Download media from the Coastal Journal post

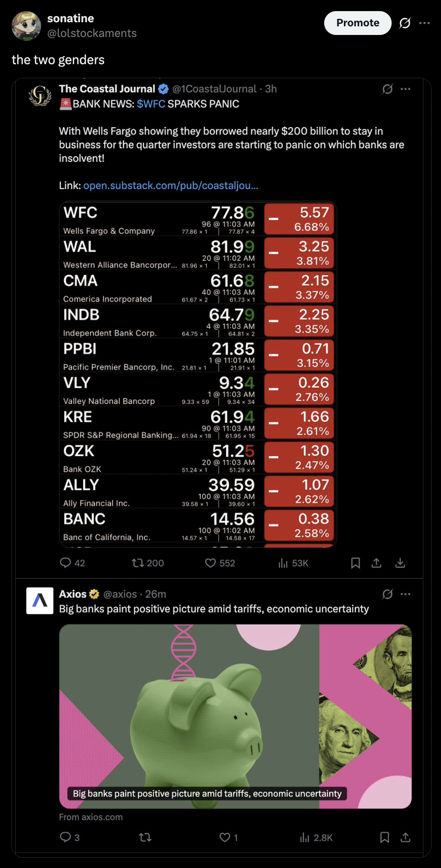[400, 563]
